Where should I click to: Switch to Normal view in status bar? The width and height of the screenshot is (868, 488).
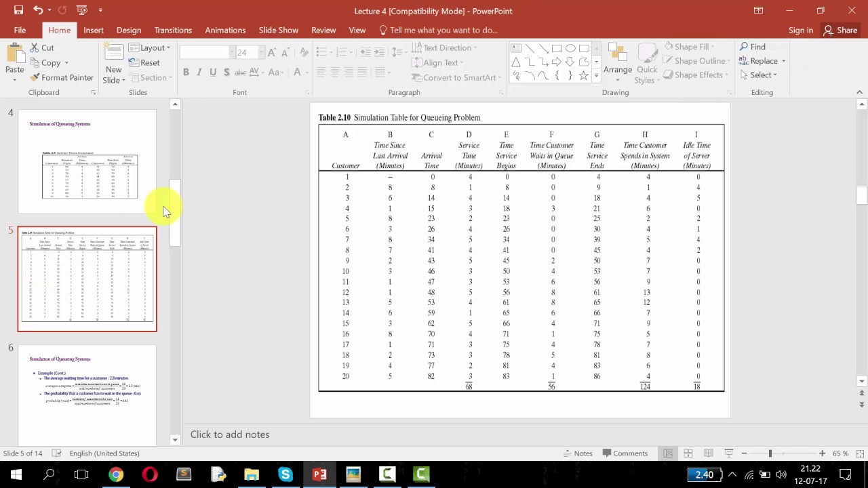point(668,453)
